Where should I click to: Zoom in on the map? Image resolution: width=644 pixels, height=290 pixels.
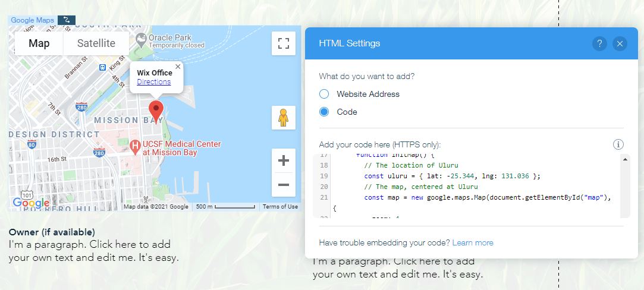(x=284, y=160)
